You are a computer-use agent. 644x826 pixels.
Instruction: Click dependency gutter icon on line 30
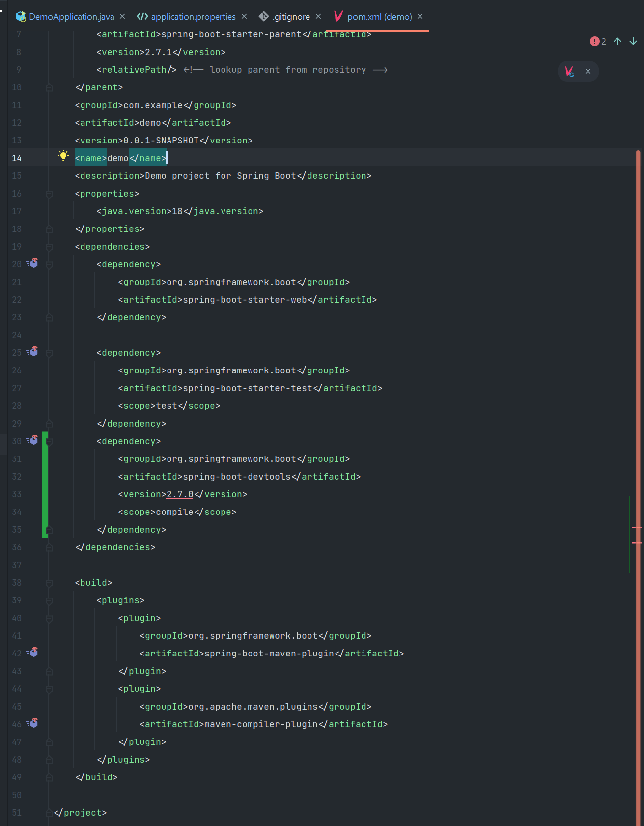tap(32, 440)
